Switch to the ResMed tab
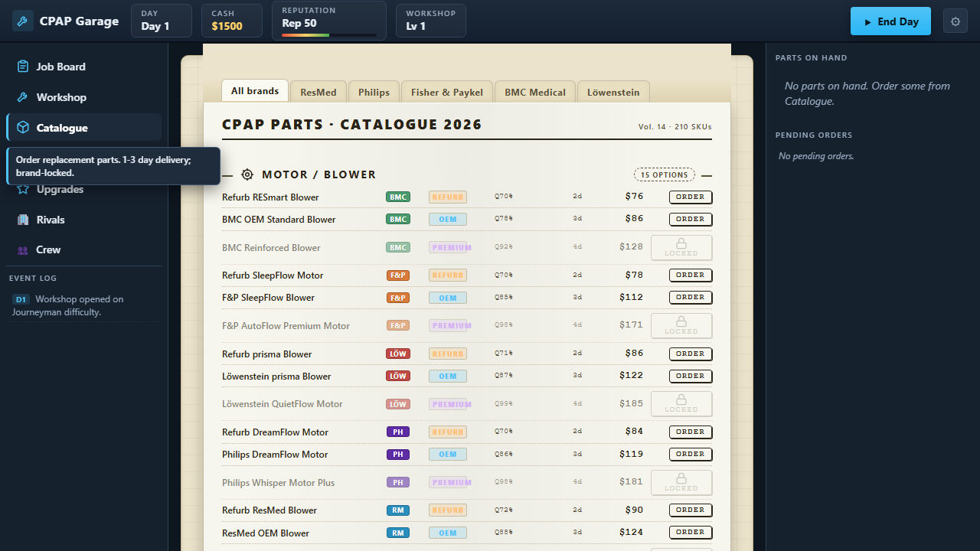Image resolution: width=980 pixels, height=551 pixels. (318, 92)
